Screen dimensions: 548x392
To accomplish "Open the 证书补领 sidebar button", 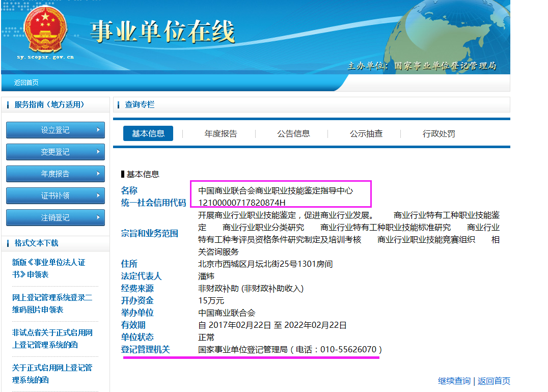I will click(56, 195).
